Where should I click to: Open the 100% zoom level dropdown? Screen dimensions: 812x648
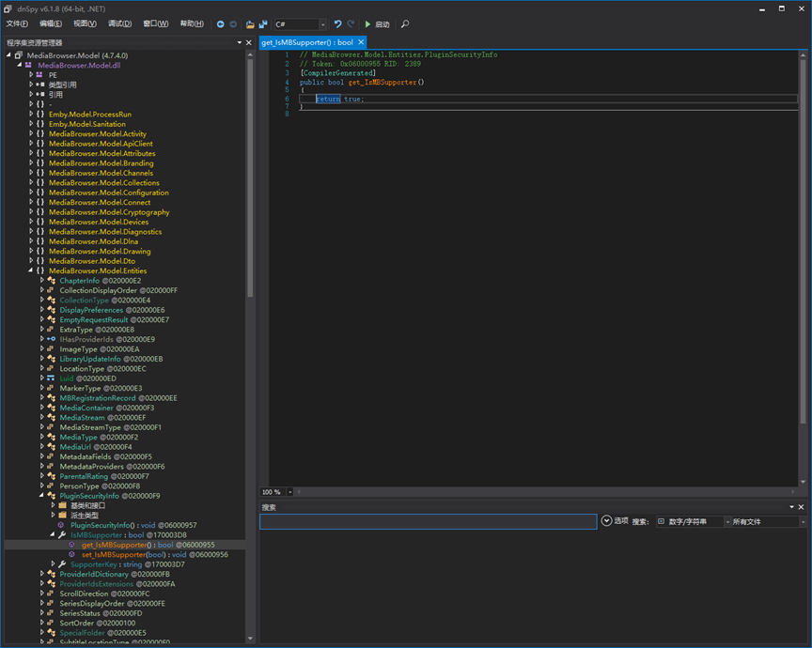289,492
